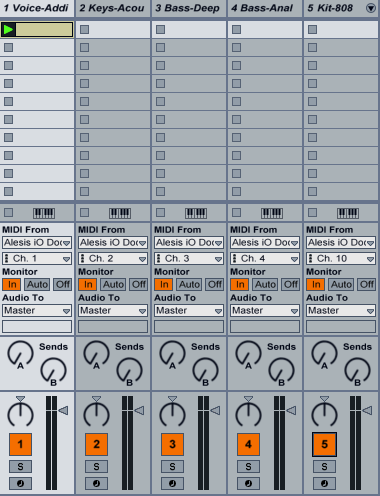380x496 pixels.
Task: Click the piano keyboard icon on track 2 Keys-Acou
Action: click(x=120, y=213)
